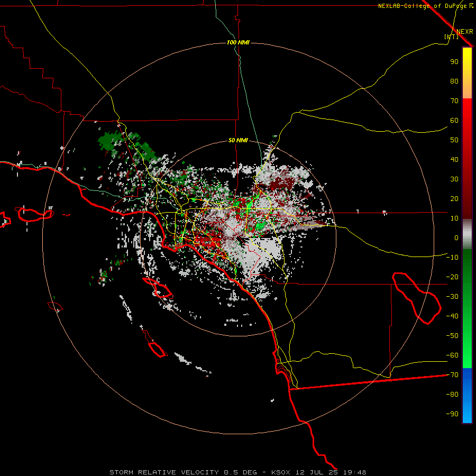Viewport: 476px width, 476px height.
Task: Click the -10 value on the velocity scale
Action: coord(452,258)
